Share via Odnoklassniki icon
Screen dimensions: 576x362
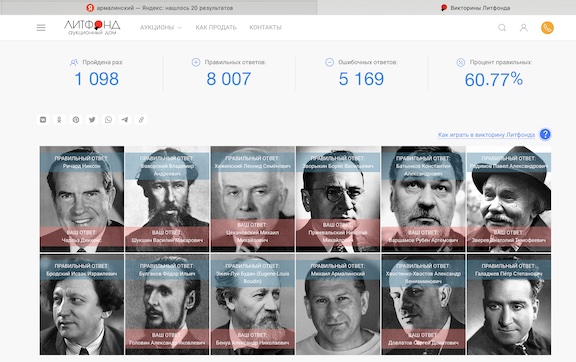point(59,120)
